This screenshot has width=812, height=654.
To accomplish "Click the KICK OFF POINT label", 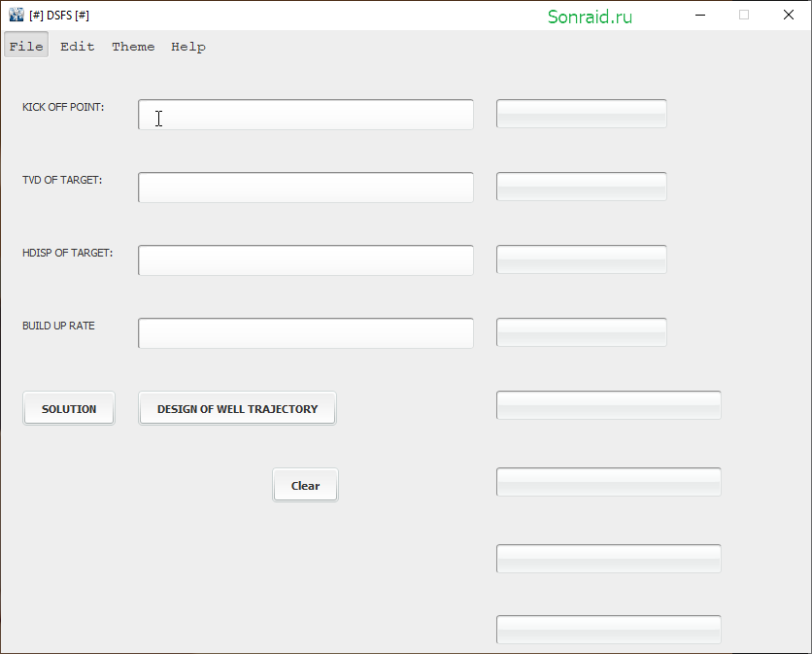I will pos(63,107).
